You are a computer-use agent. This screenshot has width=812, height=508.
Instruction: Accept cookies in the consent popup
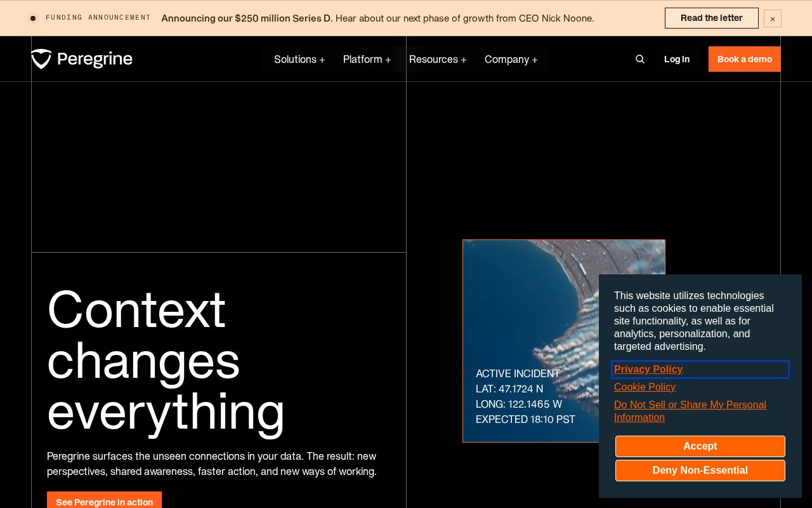tap(700, 446)
